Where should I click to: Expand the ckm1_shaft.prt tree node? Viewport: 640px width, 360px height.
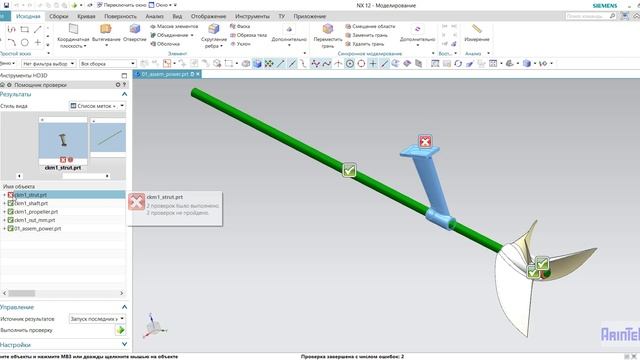click(x=4, y=203)
